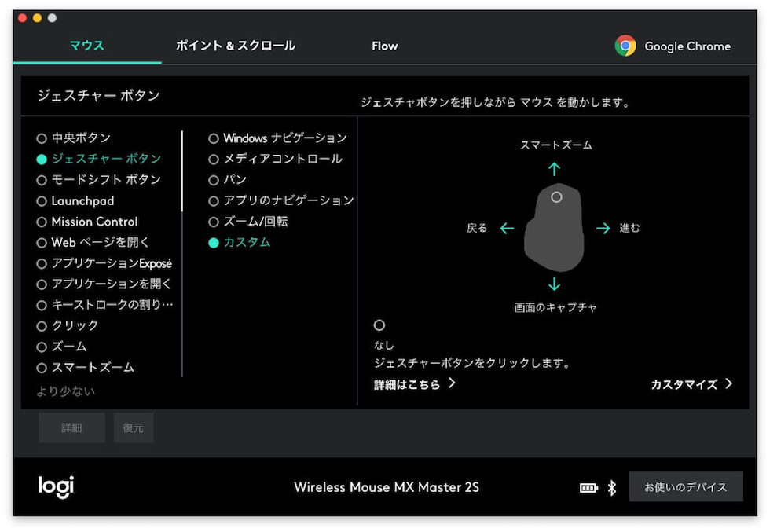Click the 戻る gesture label

tap(476, 228)
